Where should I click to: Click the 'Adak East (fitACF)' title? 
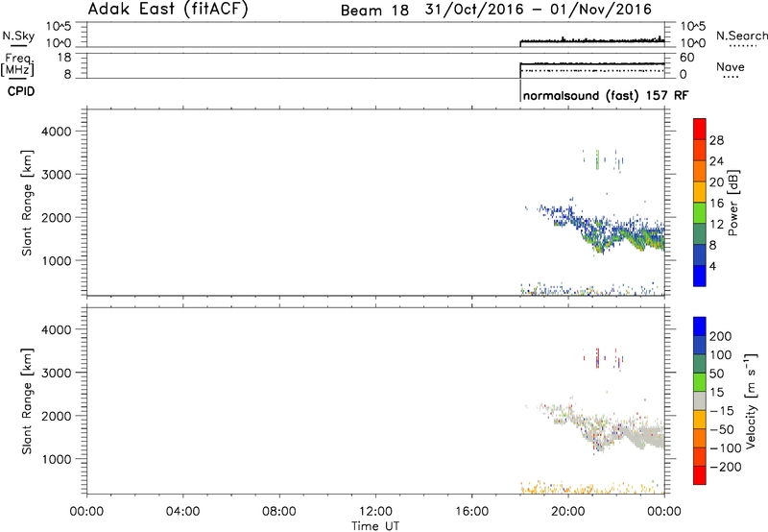pyautogui.click(x=167, y=9)
